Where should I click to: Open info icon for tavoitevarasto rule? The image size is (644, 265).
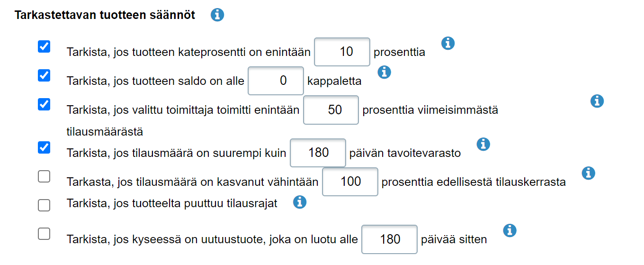point(483,144)
